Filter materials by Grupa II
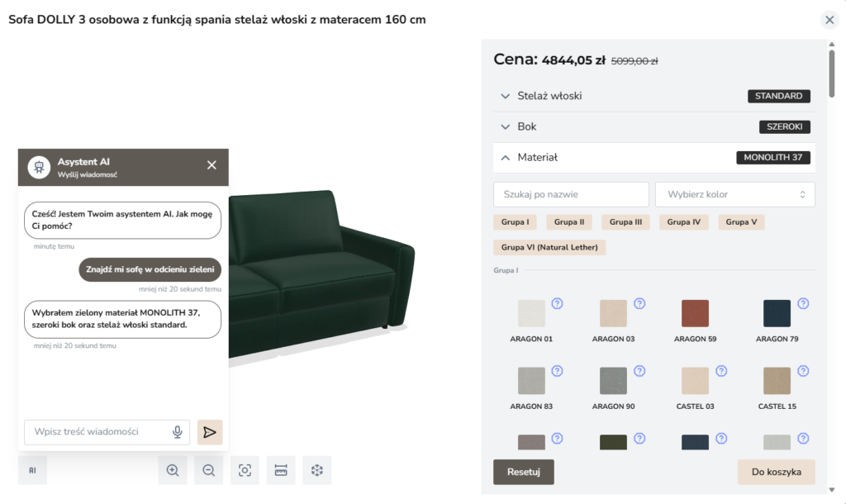 (x=569, y=222)
